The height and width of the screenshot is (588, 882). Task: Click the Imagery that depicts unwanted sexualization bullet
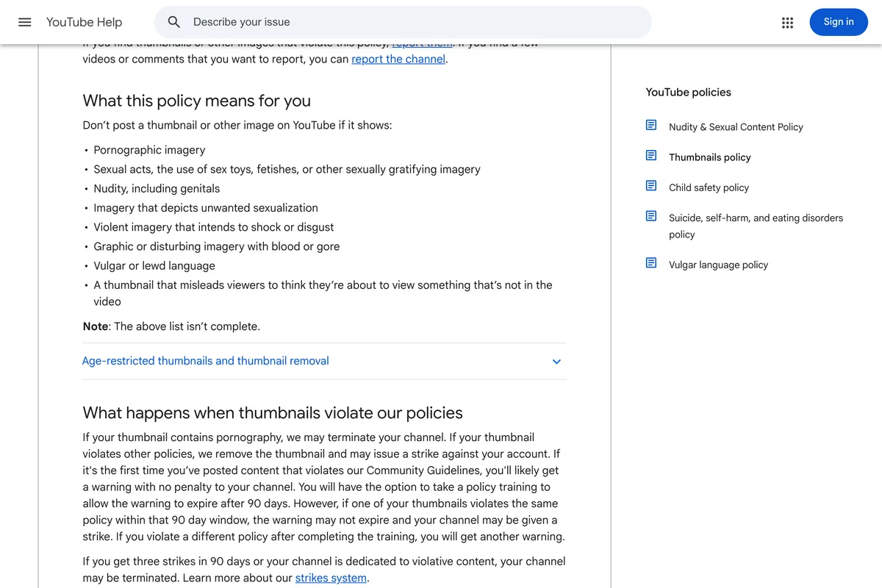(x=206, y=208)
